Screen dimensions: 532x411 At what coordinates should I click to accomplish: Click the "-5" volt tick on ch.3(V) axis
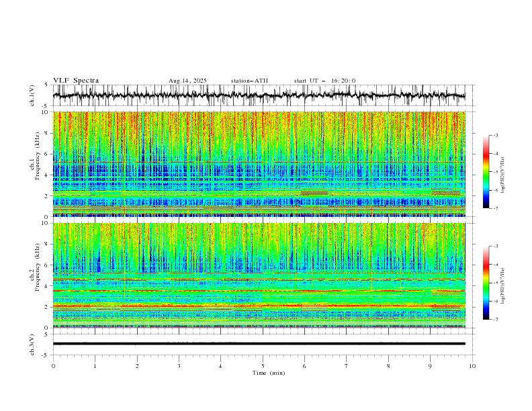(x=46, y=355)
